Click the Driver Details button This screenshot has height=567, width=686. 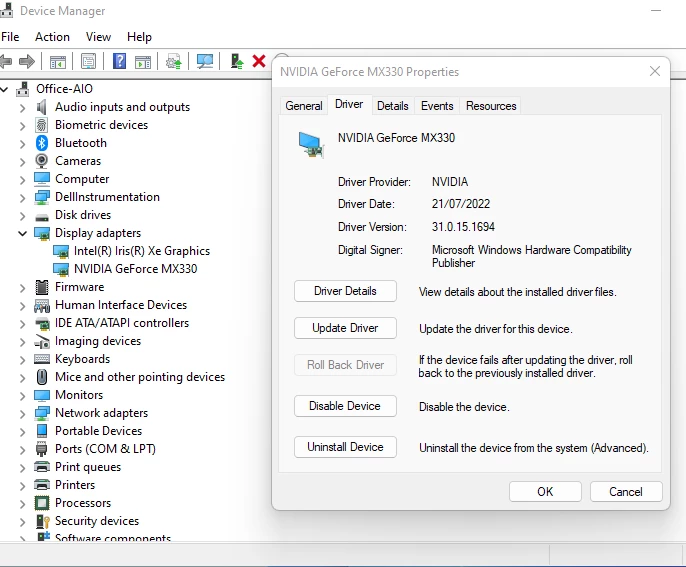(x=345, y=291)
